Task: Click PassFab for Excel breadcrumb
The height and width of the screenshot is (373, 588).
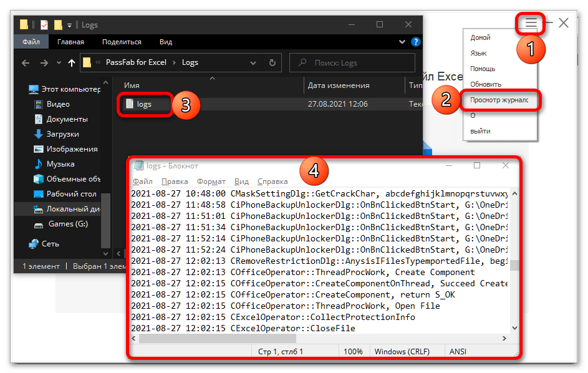Action: (x=136, y=62)
